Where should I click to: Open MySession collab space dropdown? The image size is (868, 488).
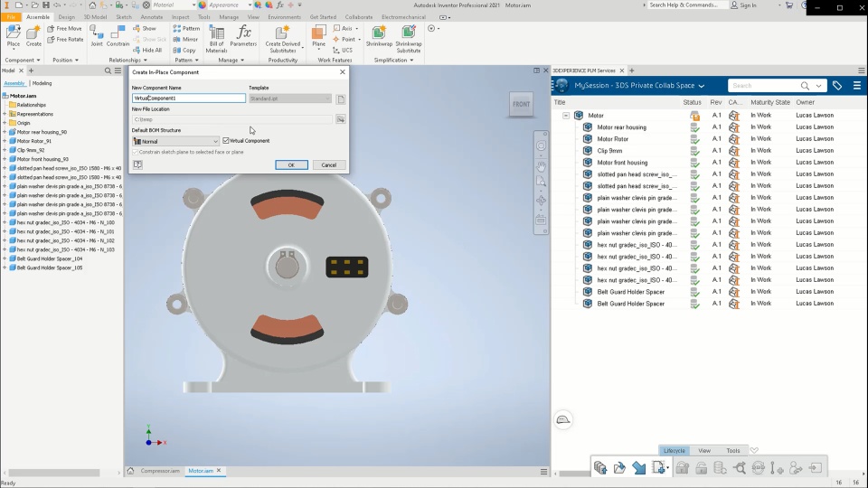tap(701, 86)
